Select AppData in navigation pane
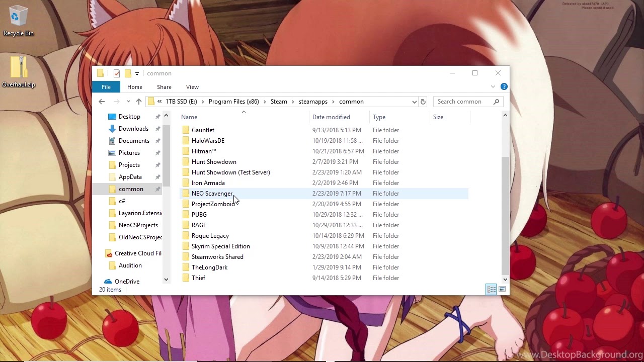The image size is (644, 362). click(x=130, y=177)
